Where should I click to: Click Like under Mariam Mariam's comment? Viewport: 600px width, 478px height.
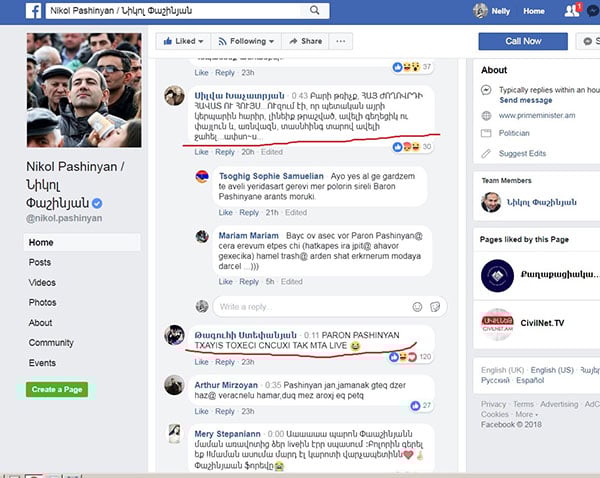[x=225, y=282]
